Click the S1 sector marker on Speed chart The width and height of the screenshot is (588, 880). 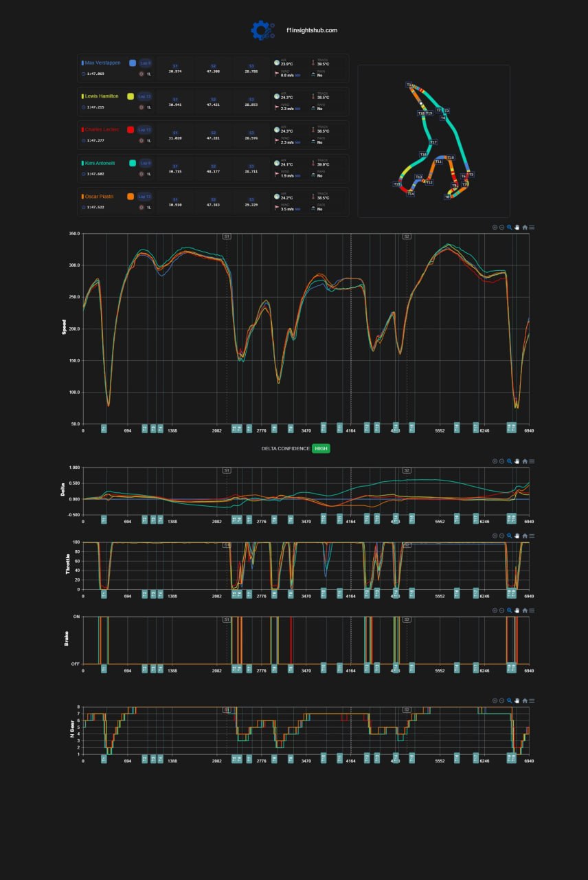tap(227, 236)
